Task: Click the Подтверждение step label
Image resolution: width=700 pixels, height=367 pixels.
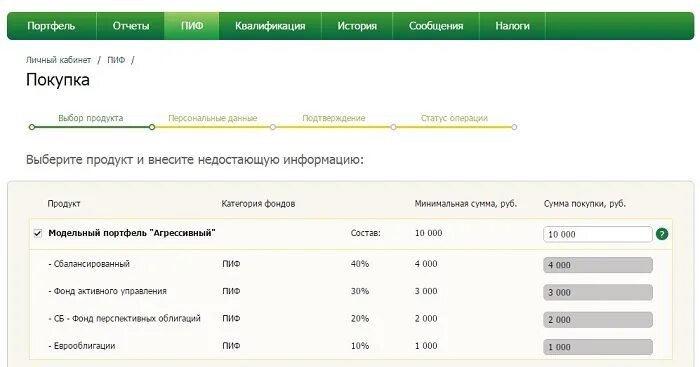Action: 333,118
